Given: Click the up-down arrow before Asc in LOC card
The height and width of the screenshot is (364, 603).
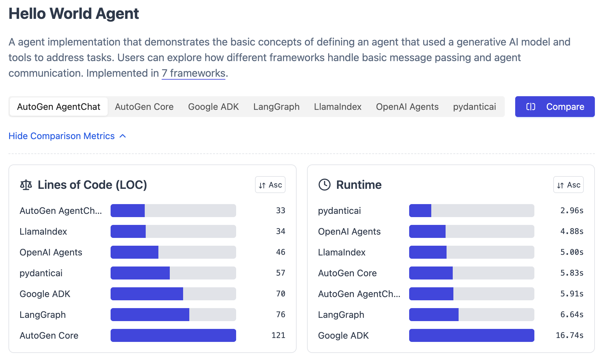Looking at the screenshot, I should 262,185.
